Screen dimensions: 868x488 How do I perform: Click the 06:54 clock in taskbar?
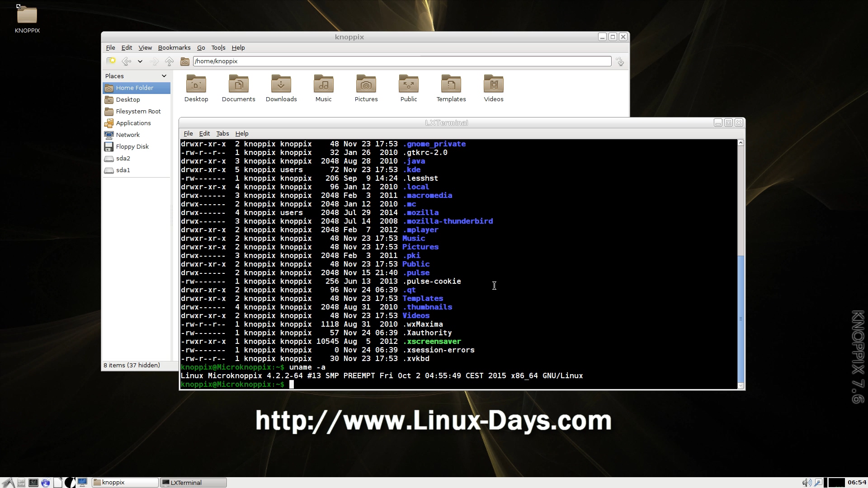tap(857, 483)
